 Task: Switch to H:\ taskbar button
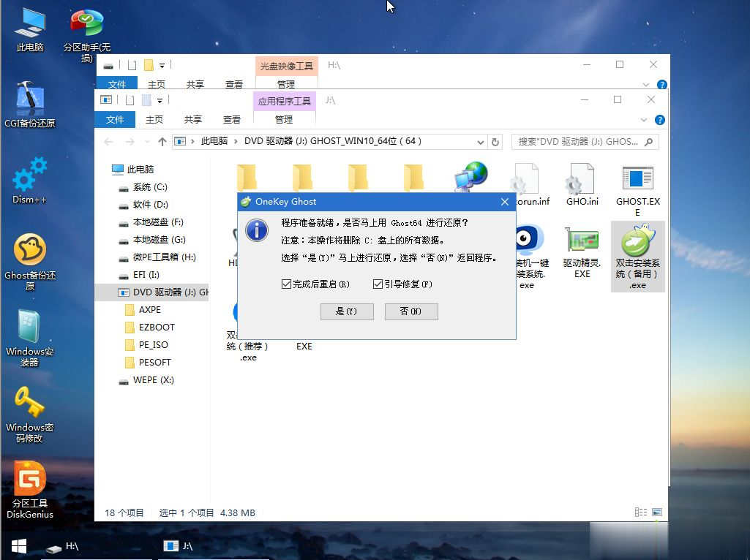point(96,546)
